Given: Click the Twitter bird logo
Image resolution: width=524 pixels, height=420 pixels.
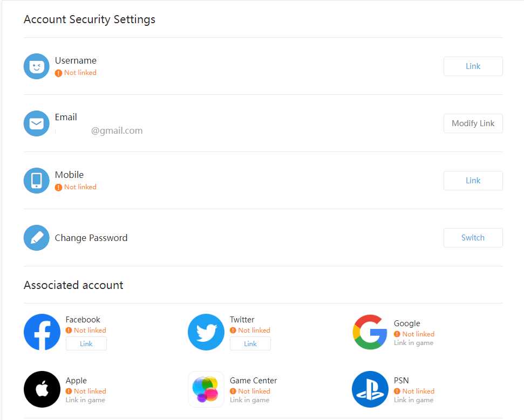Looking at the screenshot, I should [206, 332].
